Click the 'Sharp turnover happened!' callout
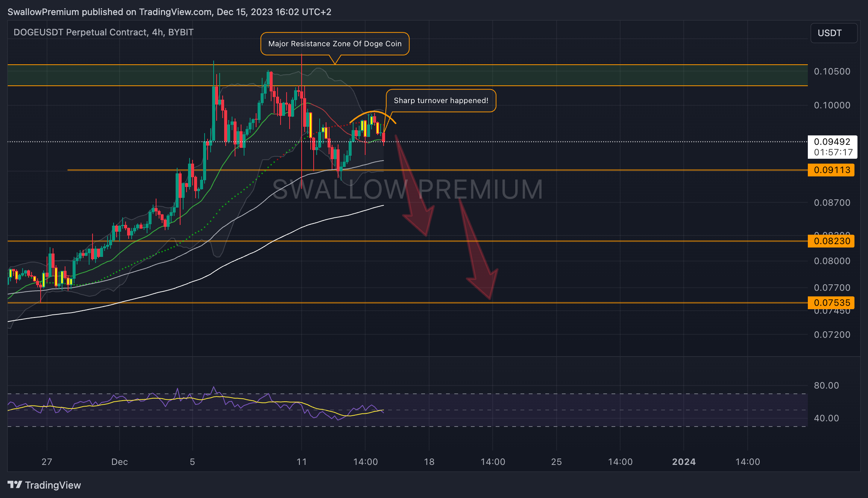This screenshot has height=498, width=868. [441, 101]
